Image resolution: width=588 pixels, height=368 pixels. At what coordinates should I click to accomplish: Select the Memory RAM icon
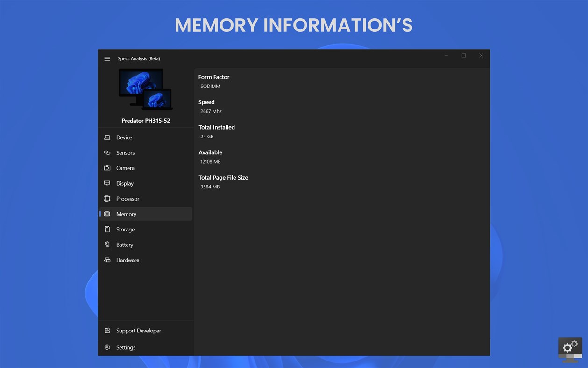coord(108,214)
